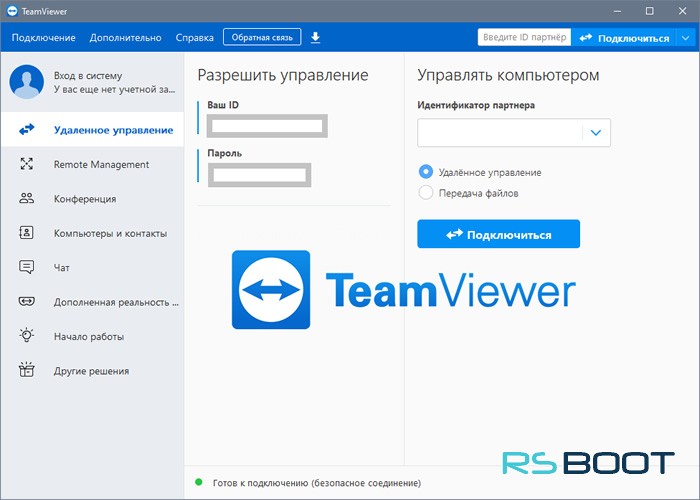This screenshot has width=700, height=500.
Task: Click the Готов к подключению status text
Action: (x=317, y=483)
